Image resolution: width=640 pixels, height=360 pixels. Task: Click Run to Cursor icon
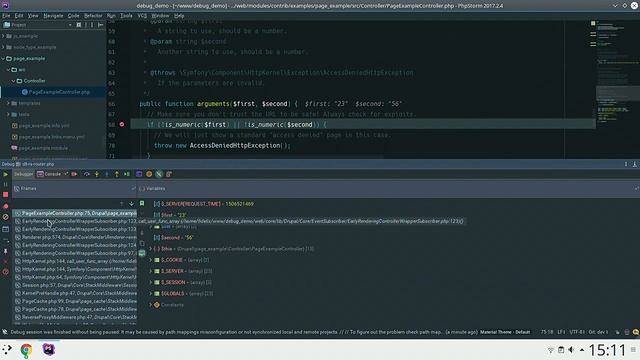point(127,174)
